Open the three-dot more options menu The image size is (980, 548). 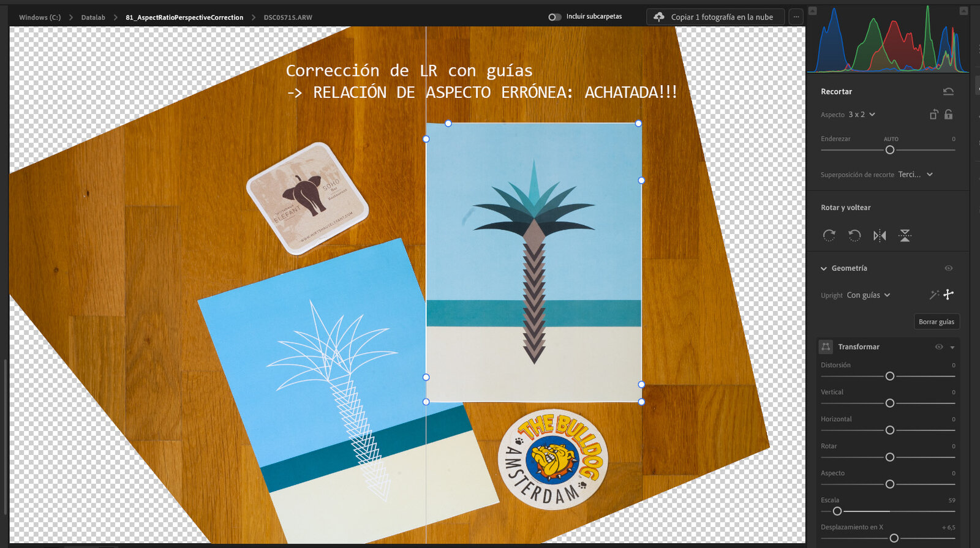796,17
